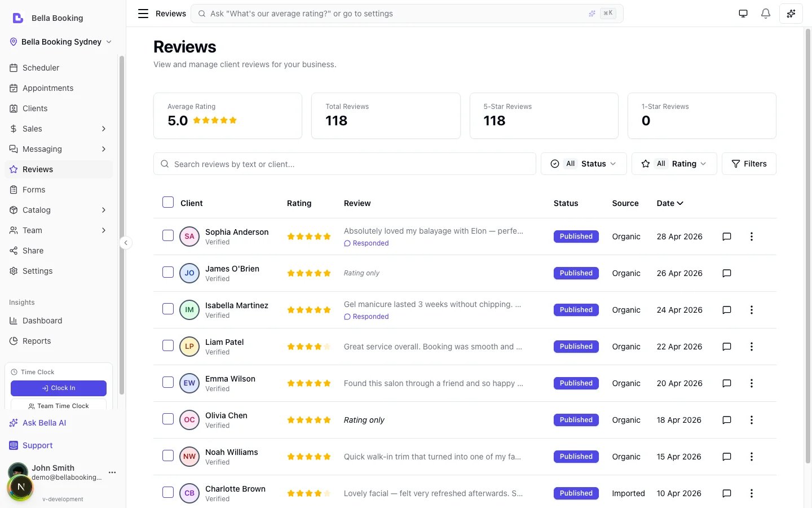The image size is (812, 508).
Task: Open Appointments page
Action: pyautogui.click(x=59, y=88)
